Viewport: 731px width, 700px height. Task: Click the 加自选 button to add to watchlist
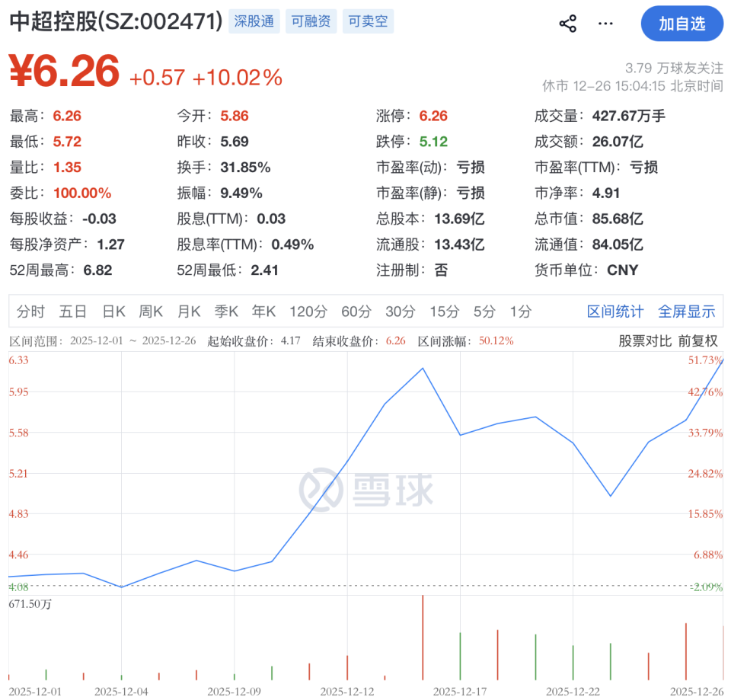(682, 24)
